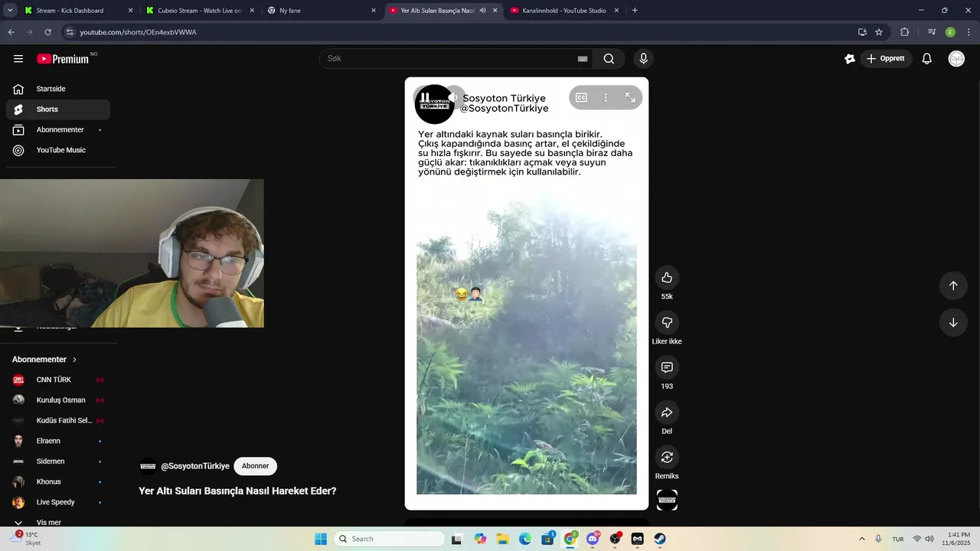This screenshot has height=551, width=980.
Task: Open YouTube notifications bell
Action: (x=926, y=59)
